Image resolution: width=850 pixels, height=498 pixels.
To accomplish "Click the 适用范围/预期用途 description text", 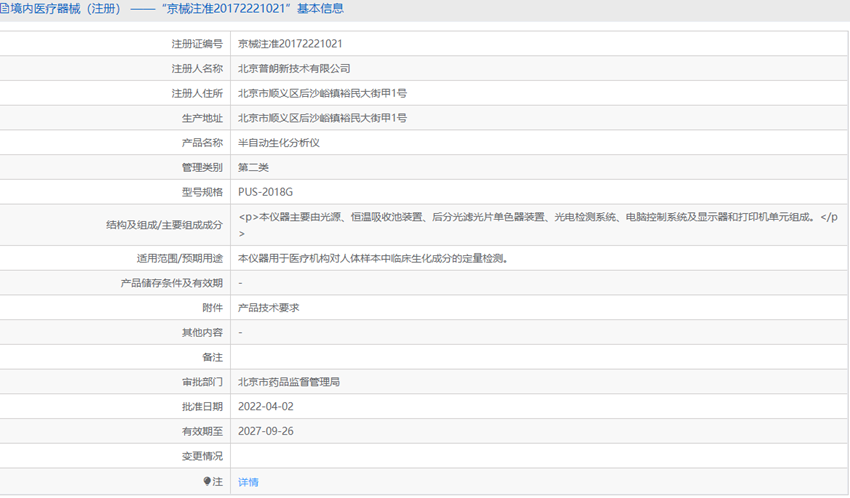I will tap(372, 258).
